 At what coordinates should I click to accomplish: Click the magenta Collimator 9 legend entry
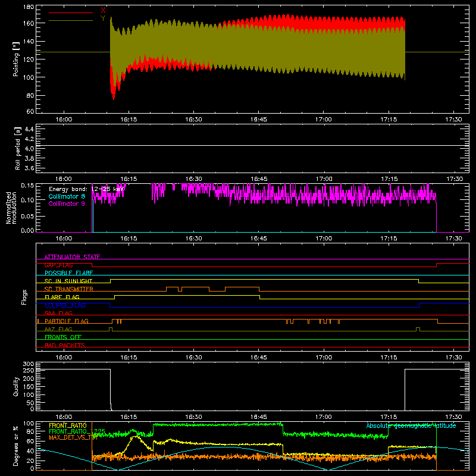[x=67, y=203]
